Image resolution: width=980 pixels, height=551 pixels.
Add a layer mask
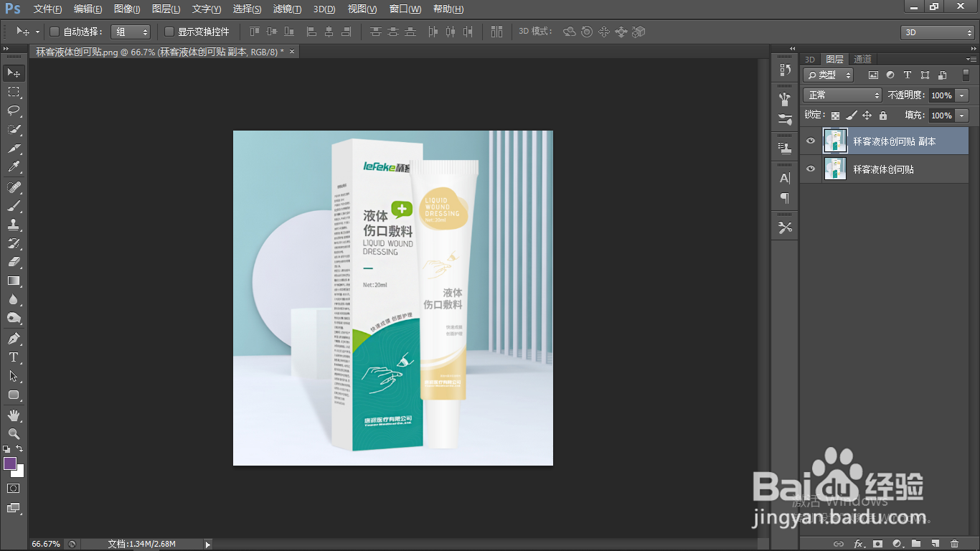(877, 544)
